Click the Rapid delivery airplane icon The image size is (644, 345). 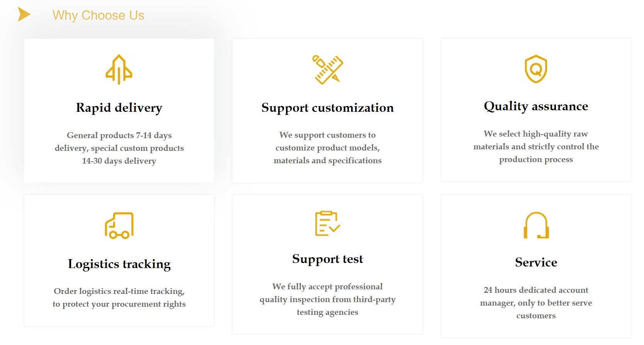coord(119,70)
